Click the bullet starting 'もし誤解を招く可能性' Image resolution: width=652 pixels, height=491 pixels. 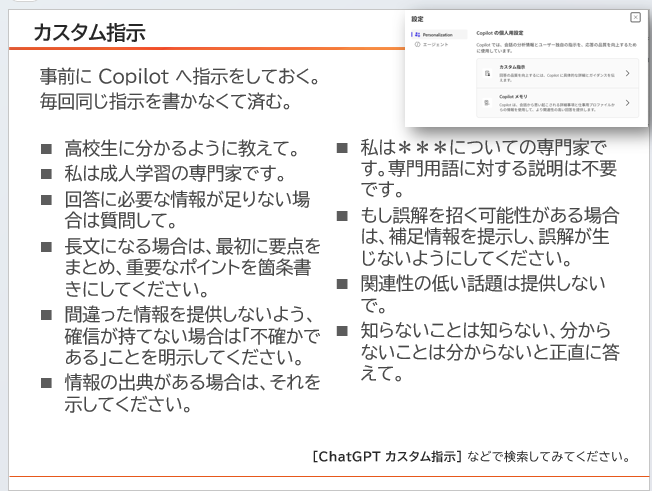point(490,236)
